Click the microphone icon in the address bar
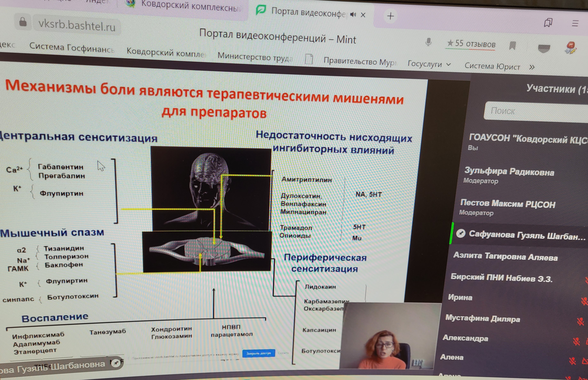Viewport: 588px width, 380px height. pyautogui.click(x=429, y=42)
